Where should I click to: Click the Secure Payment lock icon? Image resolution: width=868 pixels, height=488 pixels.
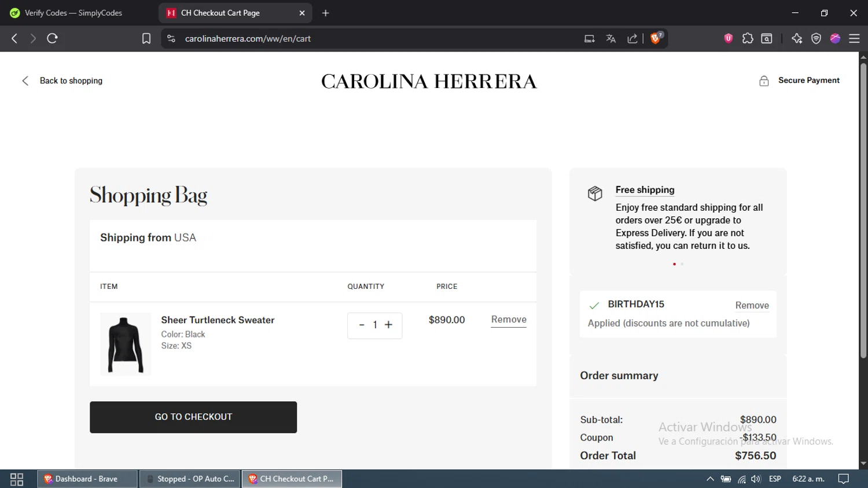point(764,81)
